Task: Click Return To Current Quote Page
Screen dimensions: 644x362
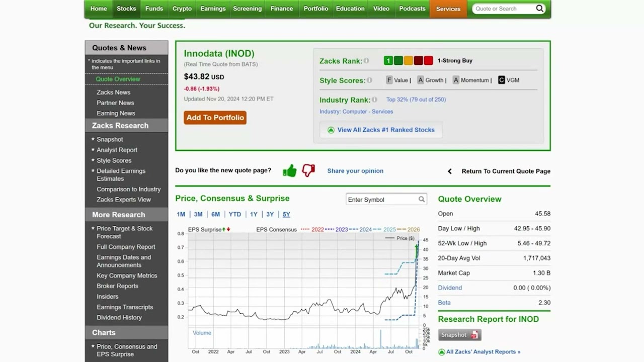Action: 506,171
